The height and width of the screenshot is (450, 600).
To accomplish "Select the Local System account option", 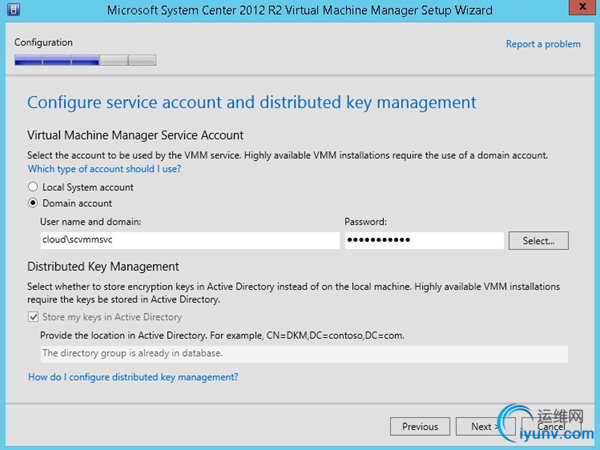I will click(x=34, y=187).
